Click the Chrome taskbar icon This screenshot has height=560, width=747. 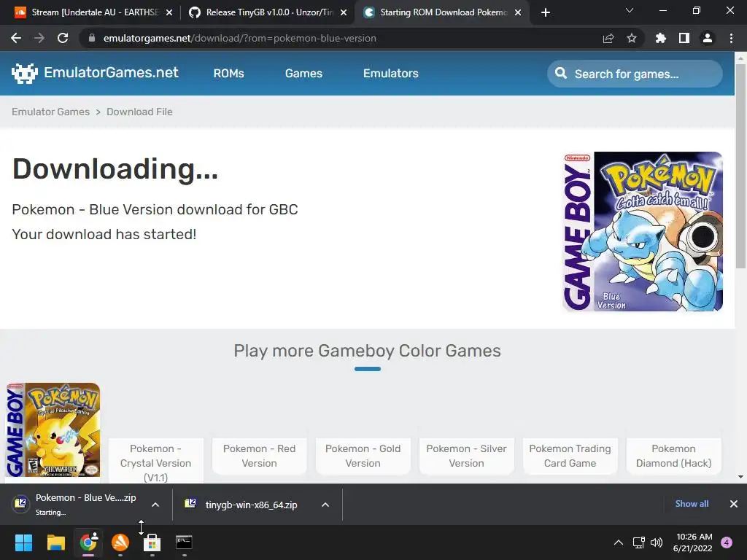tap(88, 542)
